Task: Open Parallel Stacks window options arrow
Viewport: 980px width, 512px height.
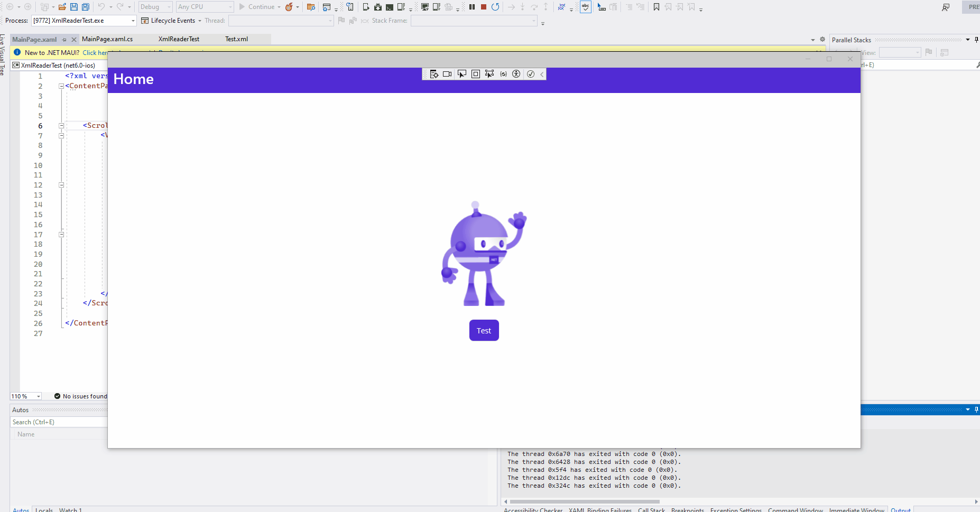Action: click(968, 40)
